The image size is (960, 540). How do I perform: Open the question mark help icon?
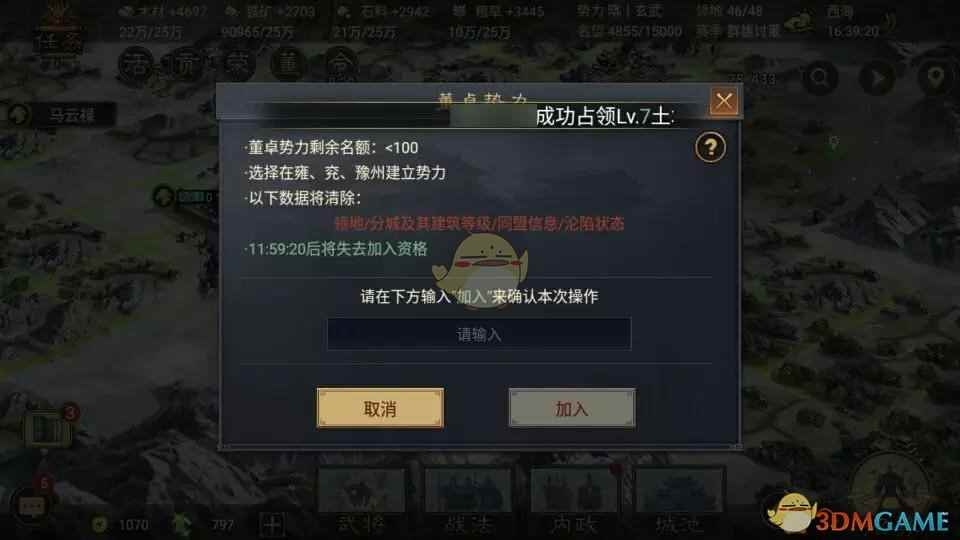(710, 147)
